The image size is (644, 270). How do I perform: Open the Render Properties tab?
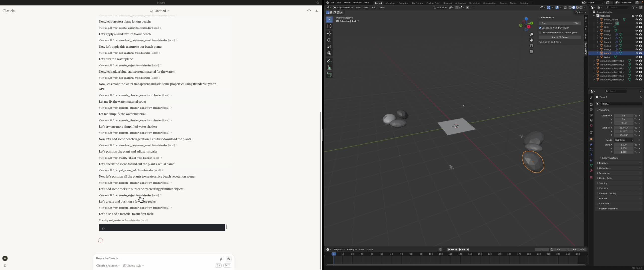(591, 105)
